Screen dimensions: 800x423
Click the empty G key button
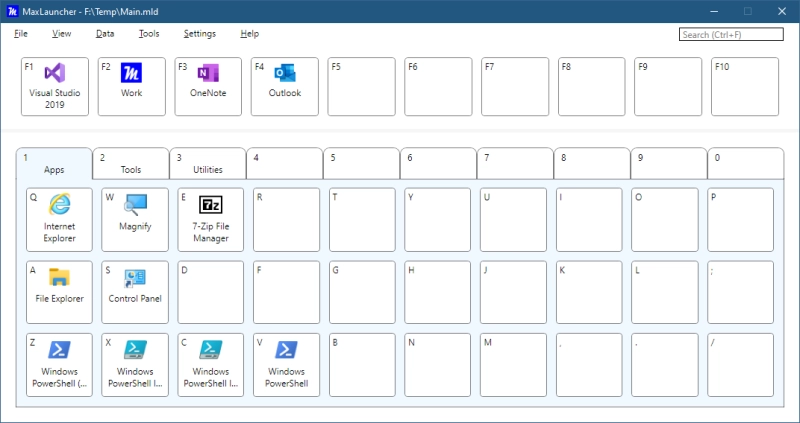tap(362, 292)
